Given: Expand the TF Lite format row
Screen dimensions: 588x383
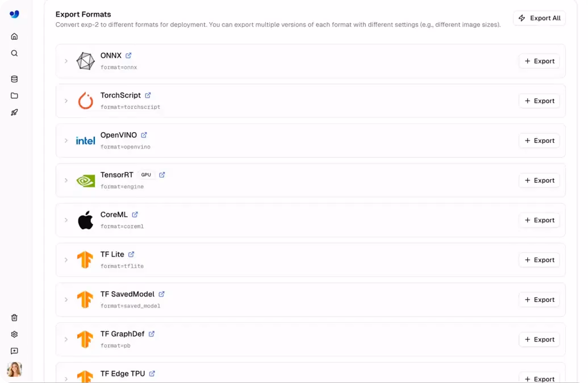Looking at the screenshot, I should coord(66,260).
